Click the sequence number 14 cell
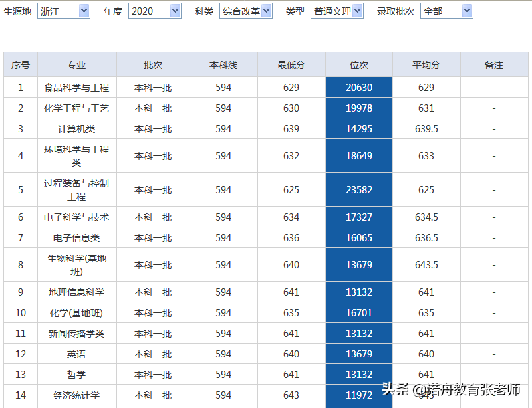The height and width of the screenshot is (408, 532). coord(21,395)
